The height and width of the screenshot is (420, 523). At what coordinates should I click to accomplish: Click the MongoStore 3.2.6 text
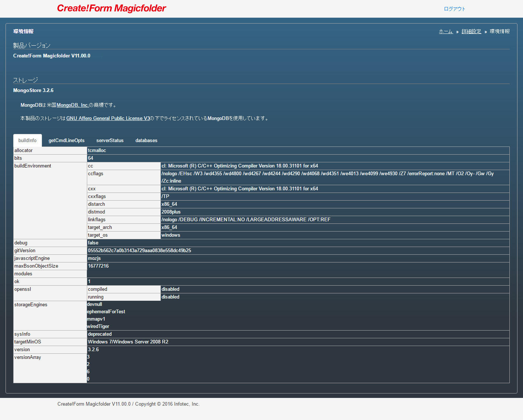[x=33, y=90]
